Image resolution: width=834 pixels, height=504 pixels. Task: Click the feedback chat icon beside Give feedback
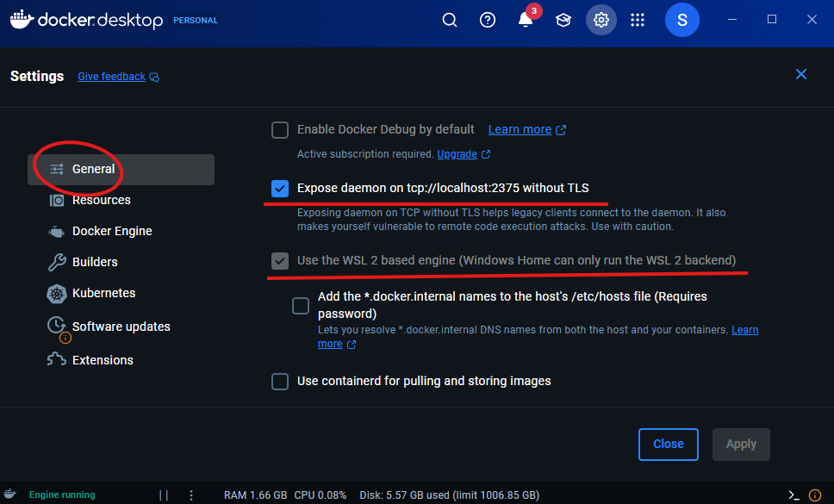pyautogui.click(x=154, y=78)
